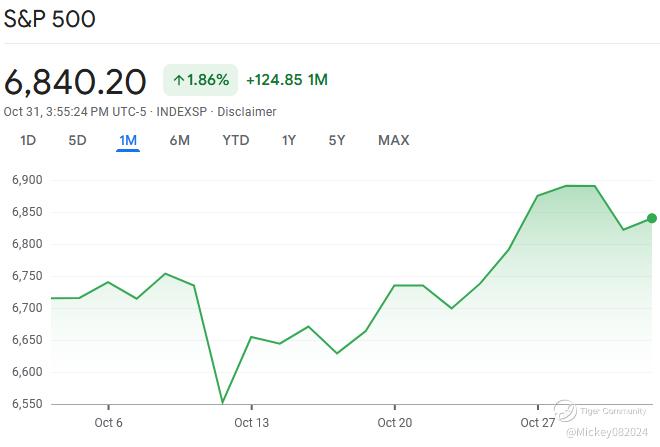Click the 6,840.20 index price
660x447 pixels.
75,81
